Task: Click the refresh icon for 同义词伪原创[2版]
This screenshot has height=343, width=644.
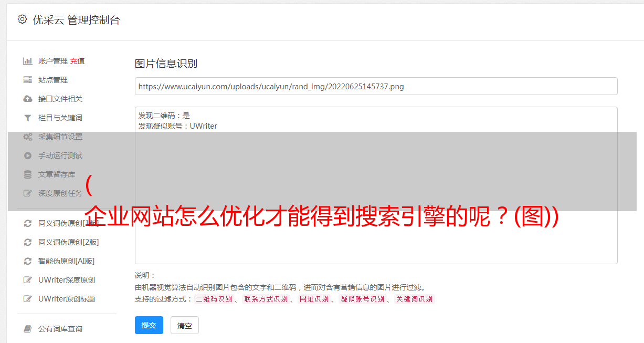Action: [x=28, y=242]
